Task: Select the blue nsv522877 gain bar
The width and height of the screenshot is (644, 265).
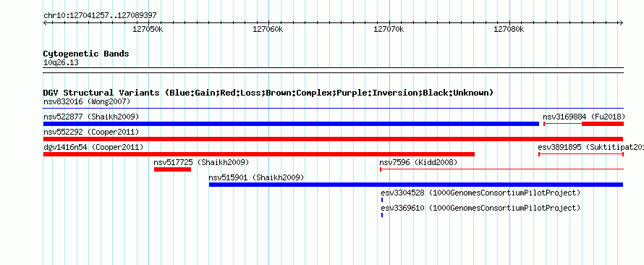Action: [x=291, y=124]
